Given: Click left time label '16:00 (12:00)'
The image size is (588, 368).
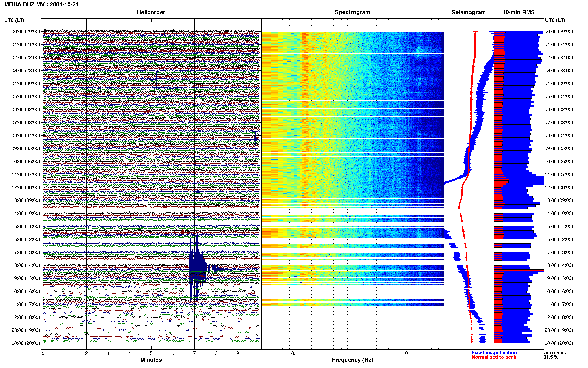Looking at the screenshot, I should coord(26,239).
